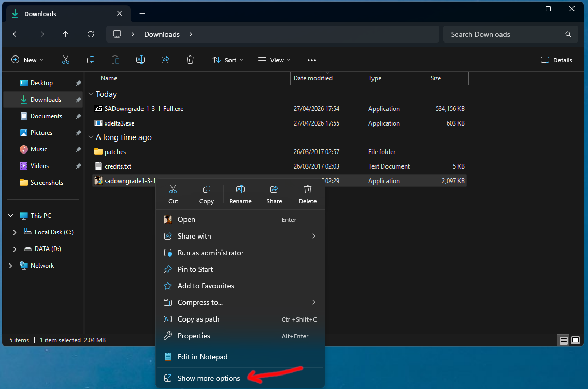The image size is (588, 389).
Task: Sort by the Type column header
Action: point(375,78)
